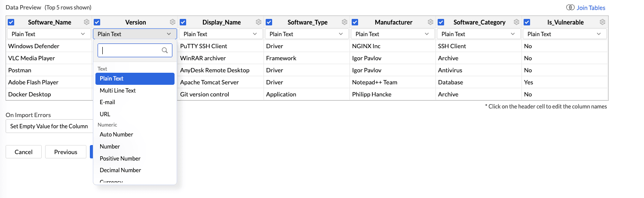
Task: Select Multi Line Text data type
Action: tap(118, 90)
